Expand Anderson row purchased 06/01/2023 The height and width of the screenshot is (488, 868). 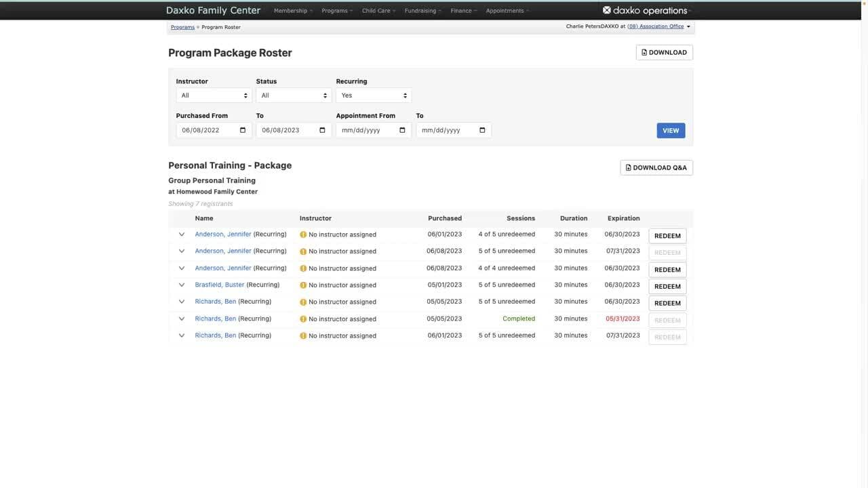click(x=182, y=235)
